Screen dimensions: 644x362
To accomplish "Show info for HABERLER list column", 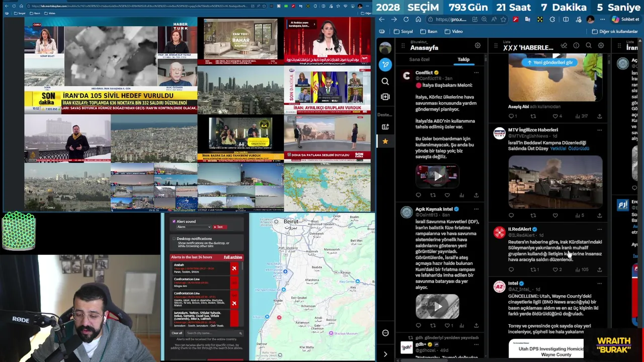I will tap(576, 46).
